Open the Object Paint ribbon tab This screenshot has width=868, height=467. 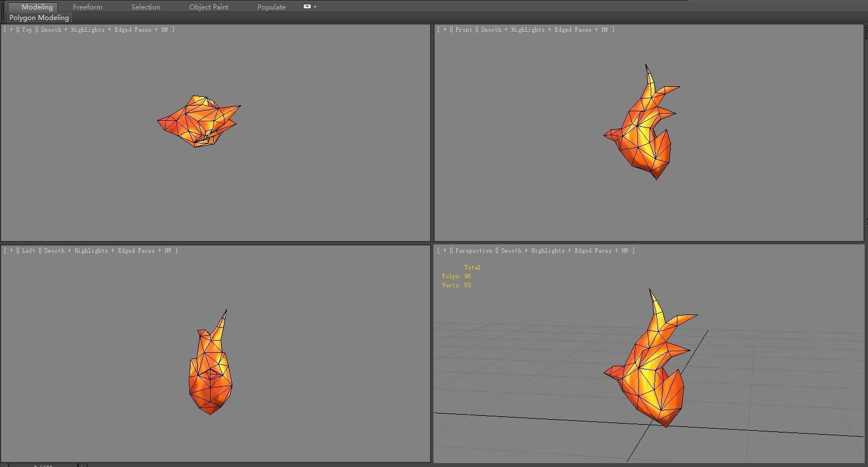pyautogui.click(x=209, y=7)
